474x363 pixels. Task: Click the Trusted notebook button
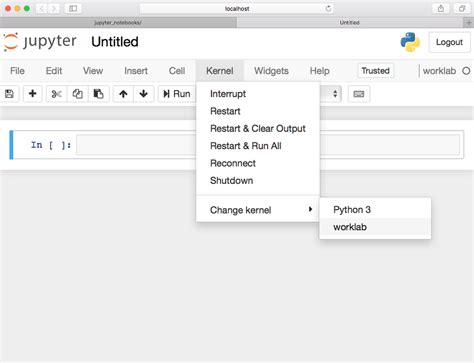coord(375,71)
